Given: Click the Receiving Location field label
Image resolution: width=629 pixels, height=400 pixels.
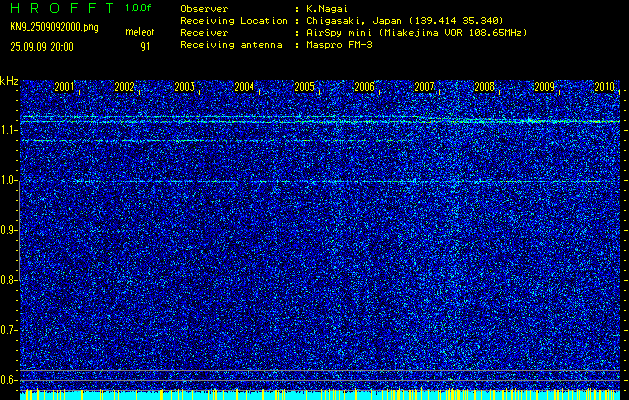Looking at the screenshot, I should tap(234, 21).
